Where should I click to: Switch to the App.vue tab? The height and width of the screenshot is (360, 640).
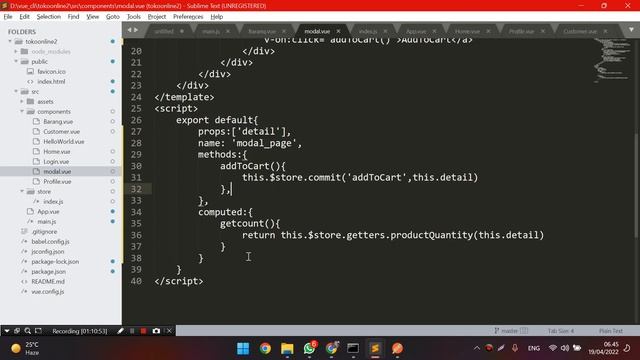coord(416,31)
